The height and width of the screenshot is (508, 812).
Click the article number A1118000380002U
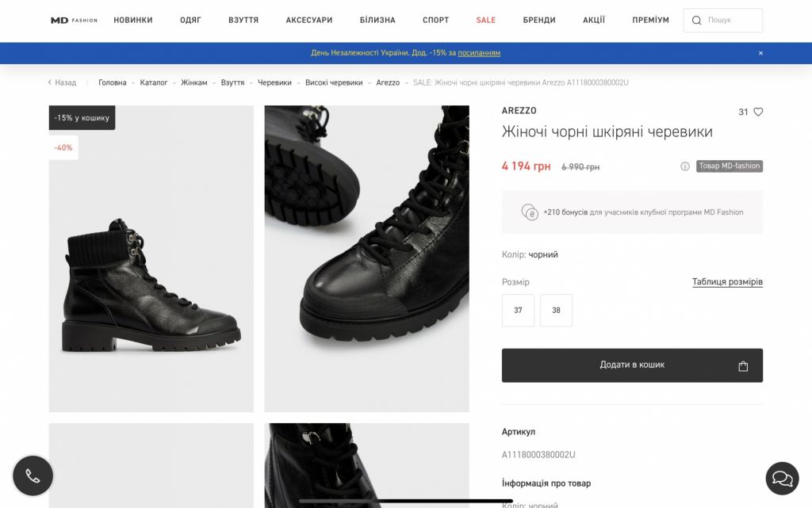tap(538, 455)
